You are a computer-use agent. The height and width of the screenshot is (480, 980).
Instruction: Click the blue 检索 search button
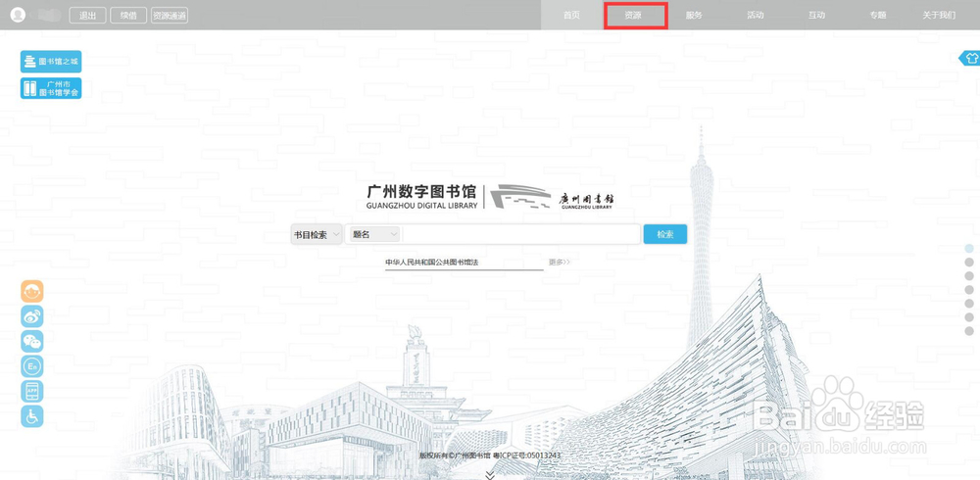pyautogui.click(x=665, y=234)
